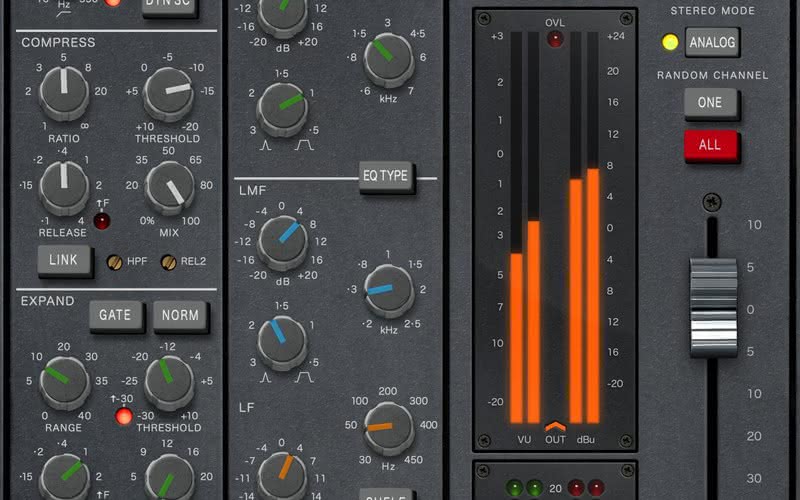Select random channel ONE
The height and width of the screenshot is (500, 800).
(x=711, y=103)
